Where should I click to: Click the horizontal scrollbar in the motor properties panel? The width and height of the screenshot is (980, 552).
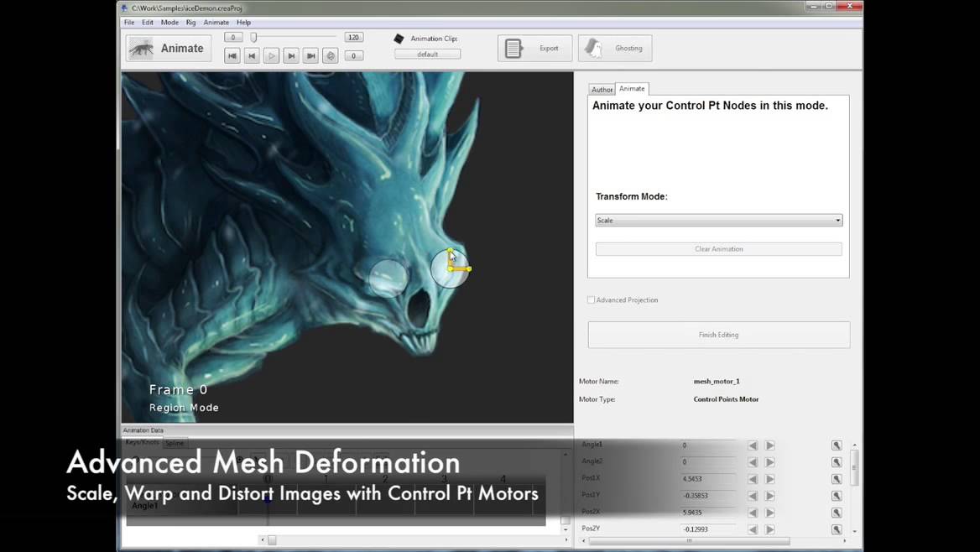[x=689, y=541]
